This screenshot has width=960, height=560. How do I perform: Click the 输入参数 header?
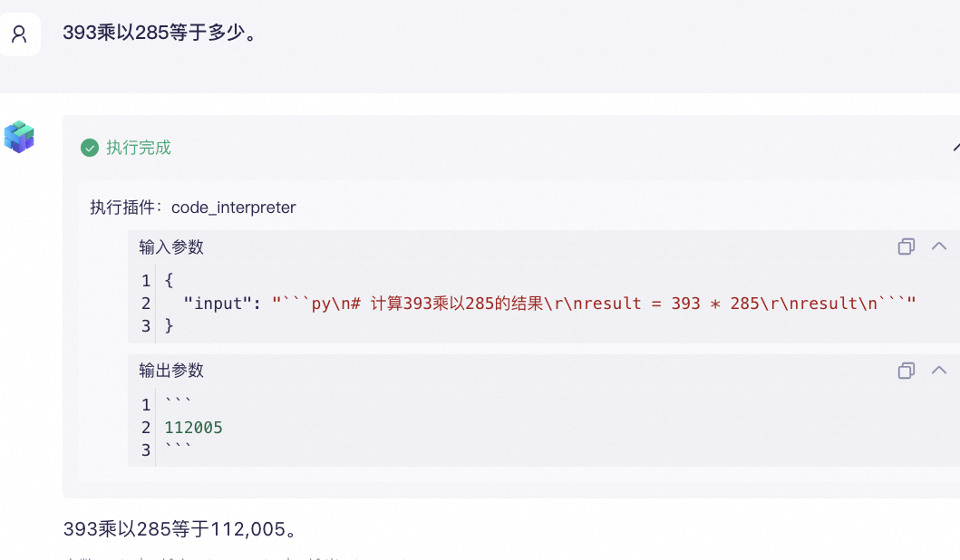click(x=171, y=246)
